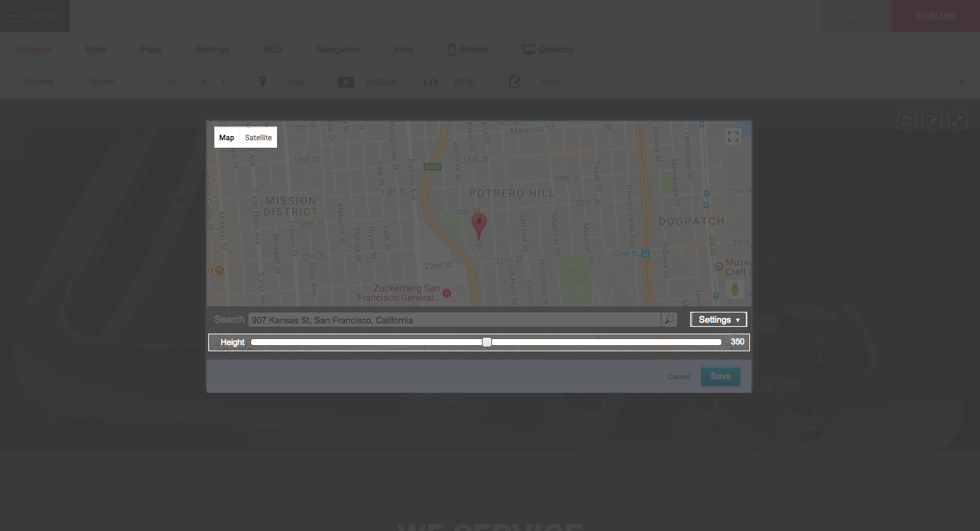
Task: Go to the Page tab
Action: coord(150,49)
